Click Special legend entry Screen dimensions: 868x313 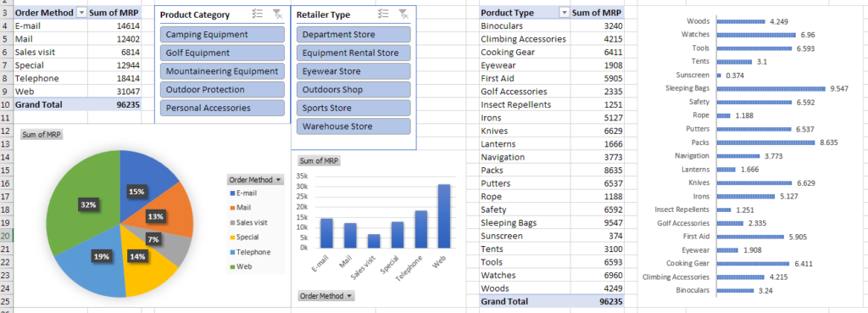(244, 238)
